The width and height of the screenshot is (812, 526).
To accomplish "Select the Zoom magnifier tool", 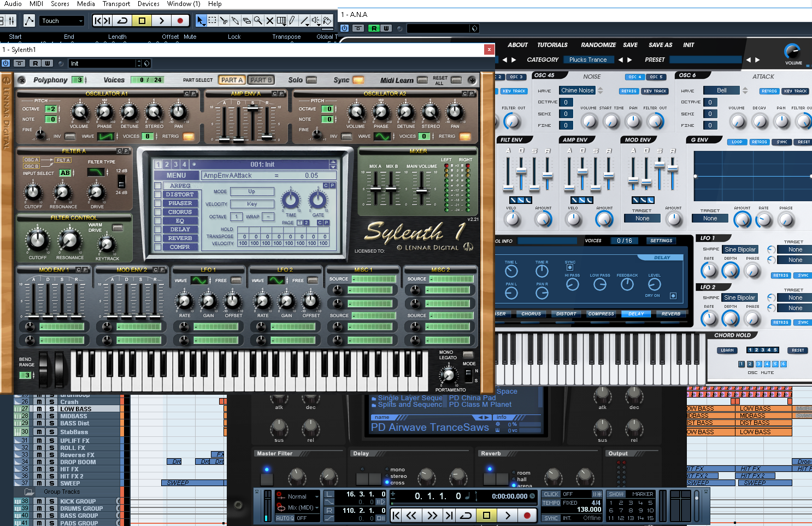I will (257, 21).
